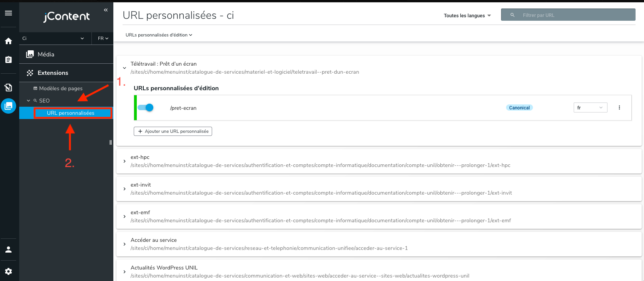The height and width of the screenshot is (281, 644).
Task: Collapse sidebar with double chevron icon
Action: click(x=106, y=10)
